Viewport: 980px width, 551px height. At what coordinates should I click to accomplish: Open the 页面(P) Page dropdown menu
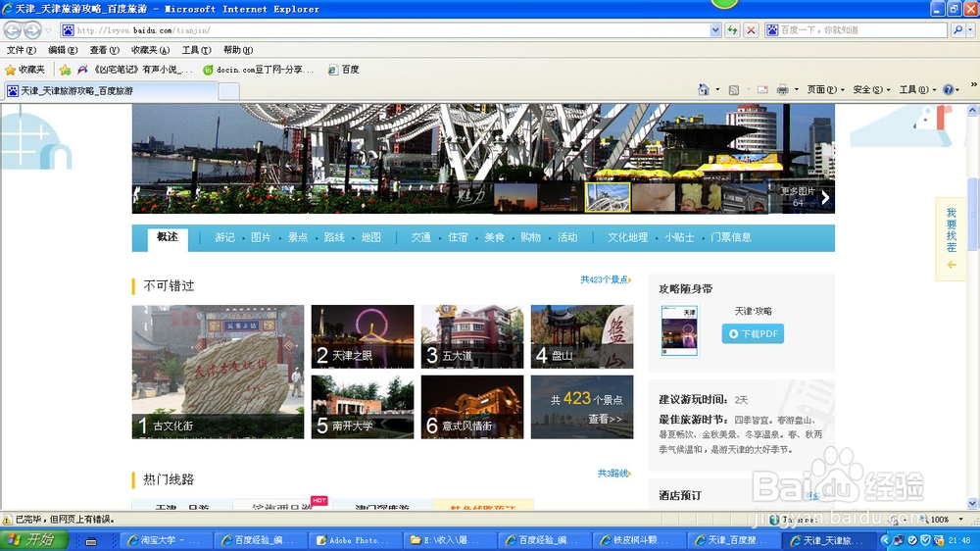(x=825, y=89)
